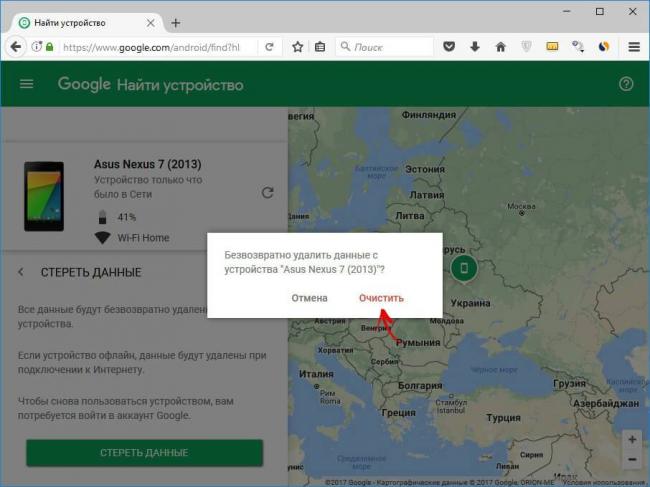650x487 pixels.
Task: Confirm wipe with the red Очистить button
Action: click(381, 298)
